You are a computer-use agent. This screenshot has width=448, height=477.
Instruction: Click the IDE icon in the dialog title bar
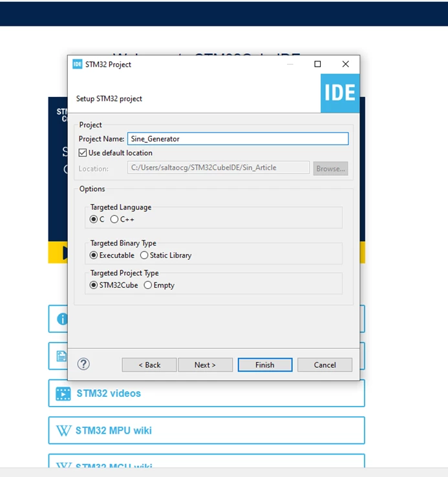(x=78, y=64)
